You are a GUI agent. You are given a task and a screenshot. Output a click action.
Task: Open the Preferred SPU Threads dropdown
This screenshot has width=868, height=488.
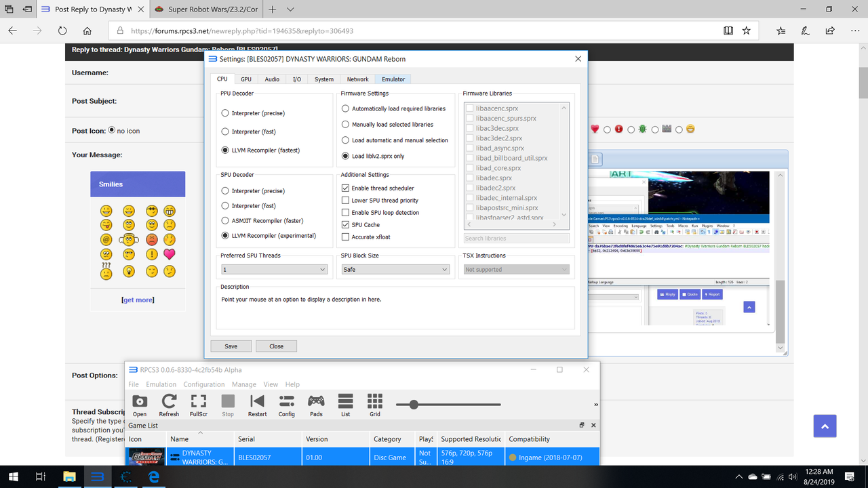pyautogui.click(x=274, y=269)
